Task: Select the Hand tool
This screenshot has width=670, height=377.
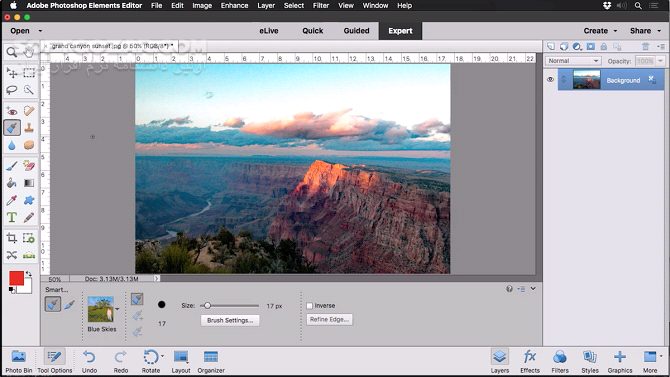Action: [29, 52]
